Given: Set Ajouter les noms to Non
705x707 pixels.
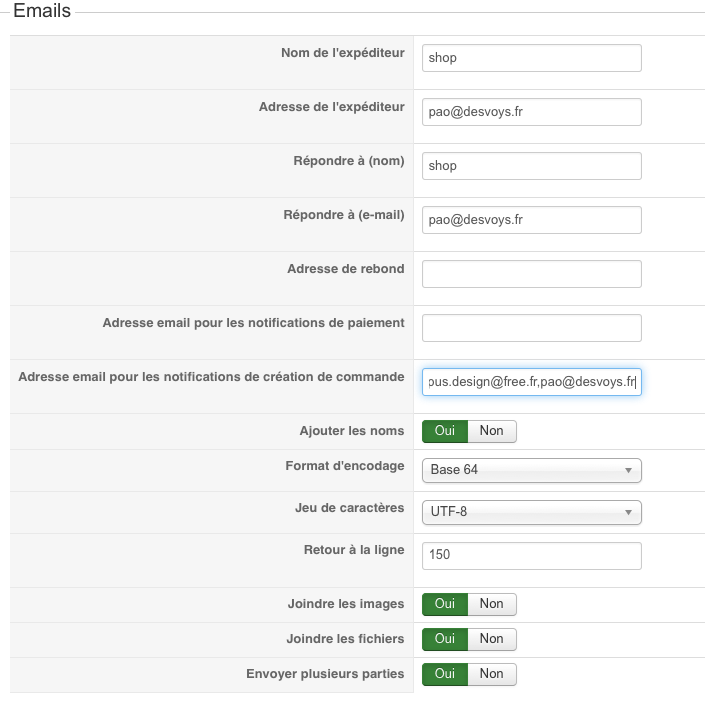Looking at the screenshot, I should pos(492,431).
